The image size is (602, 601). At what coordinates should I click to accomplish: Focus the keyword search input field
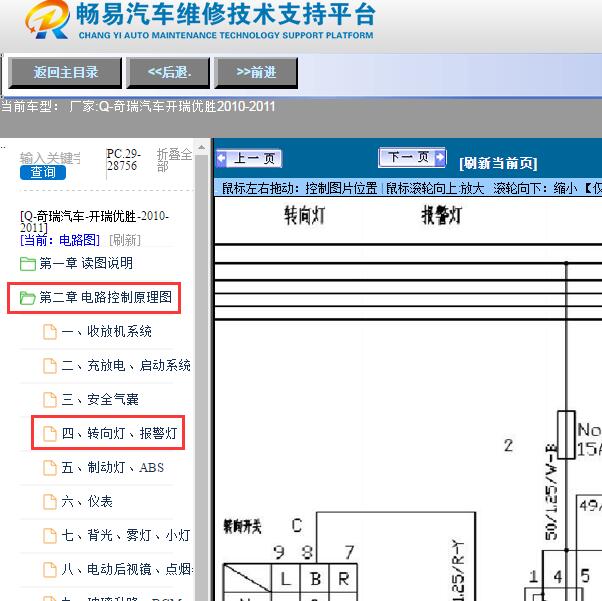coord(50,158)
